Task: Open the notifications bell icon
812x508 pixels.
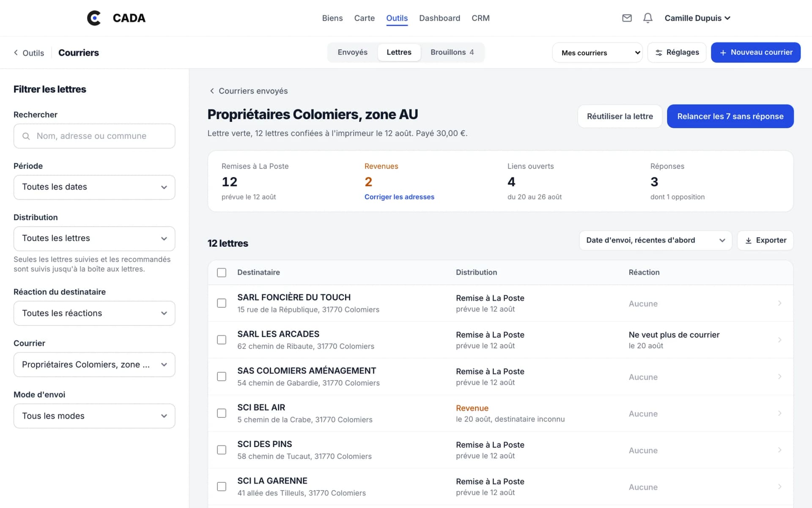Action: (x=647, y=18)
